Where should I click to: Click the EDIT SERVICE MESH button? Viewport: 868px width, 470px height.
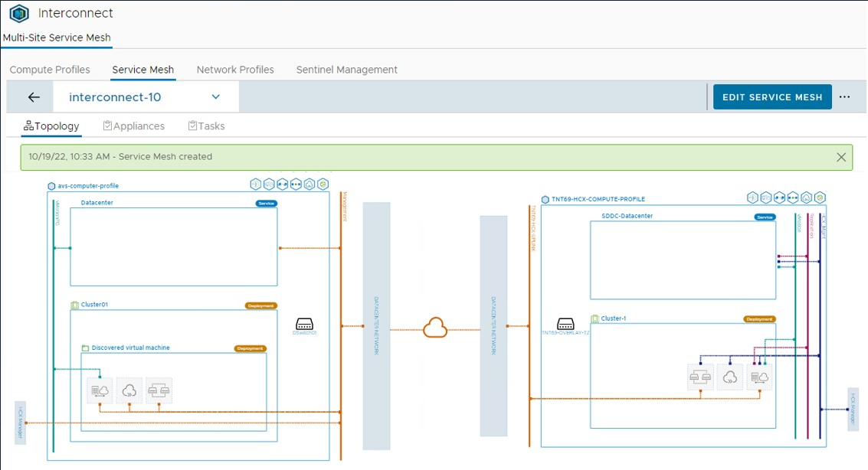coord(772,97)
